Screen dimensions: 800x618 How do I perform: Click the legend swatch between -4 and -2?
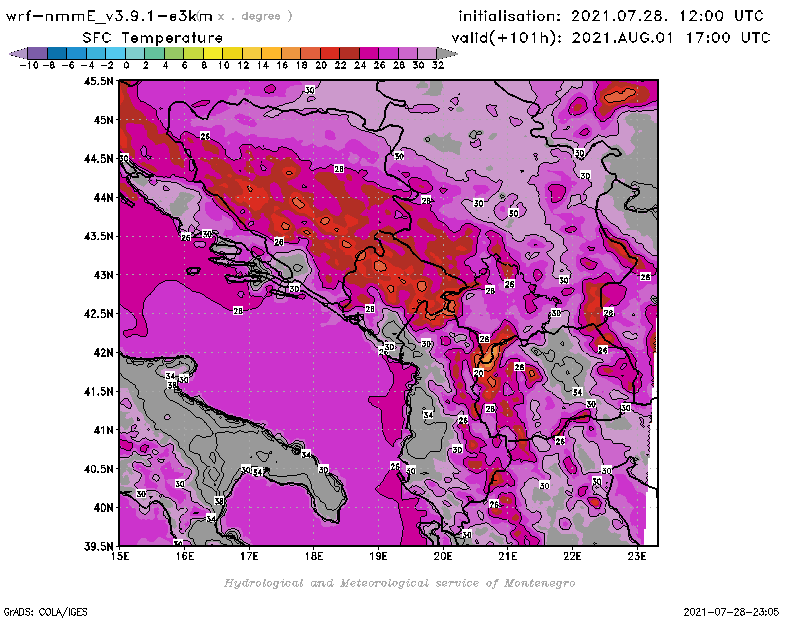(x=96, y=53)
